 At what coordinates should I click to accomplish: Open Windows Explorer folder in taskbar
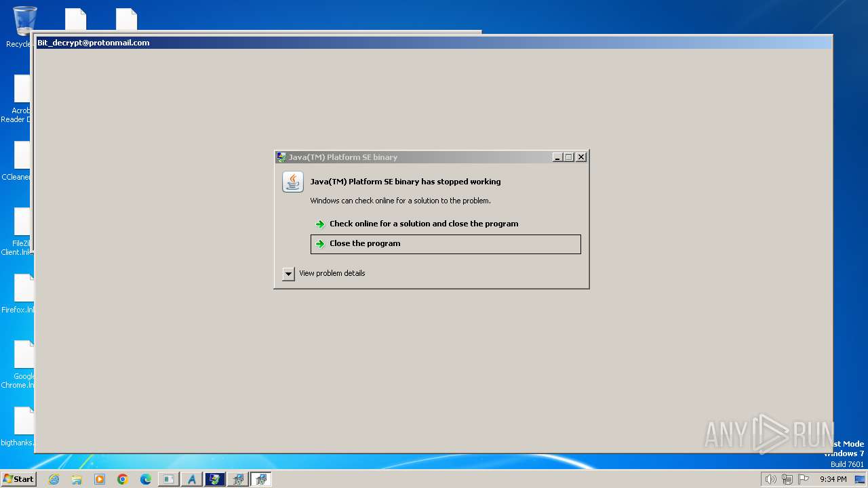[x=77, y=479]
